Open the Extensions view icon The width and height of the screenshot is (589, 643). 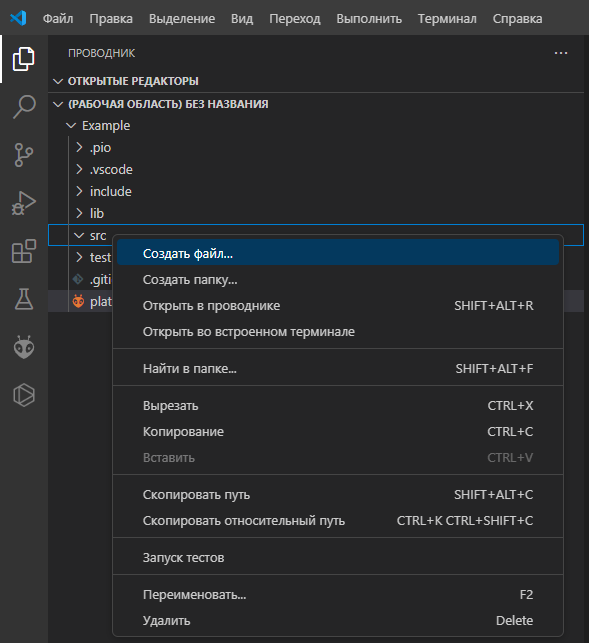point(24,251)
